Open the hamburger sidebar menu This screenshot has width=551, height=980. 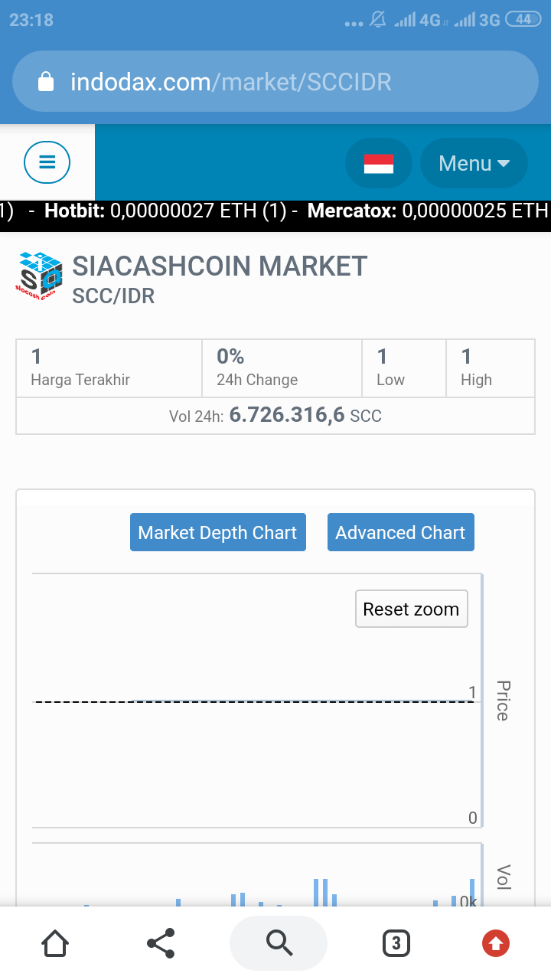[x=47, y=162]
